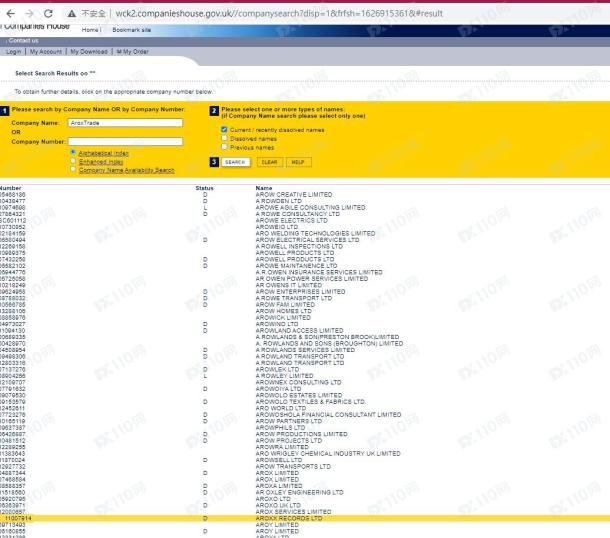This screenshot has height=538, width=610.
Task: Open the not-secure warning triangle icon
Action: (72, 14)
